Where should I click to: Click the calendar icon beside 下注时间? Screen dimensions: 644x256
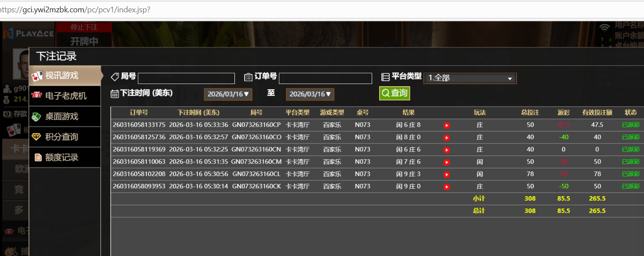tap(114, 94)
